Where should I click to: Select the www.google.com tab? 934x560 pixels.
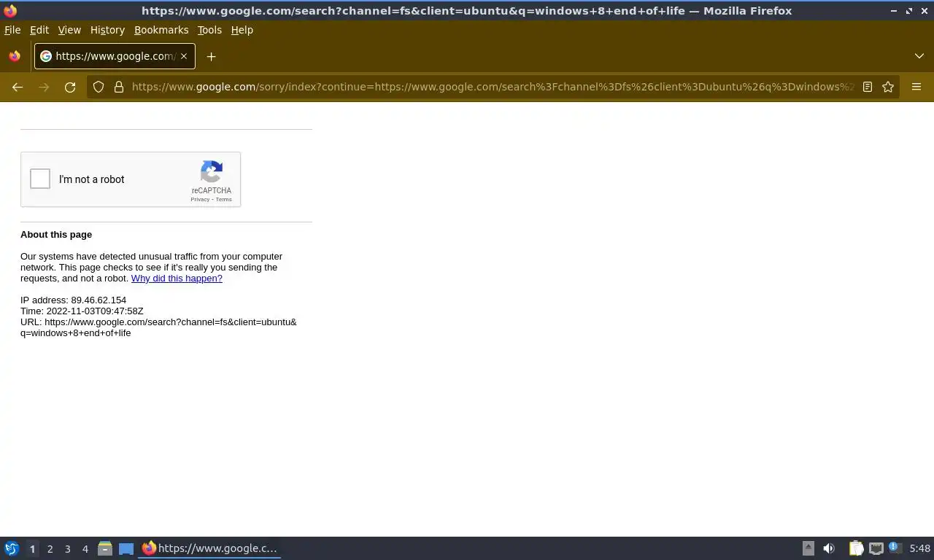115,56
